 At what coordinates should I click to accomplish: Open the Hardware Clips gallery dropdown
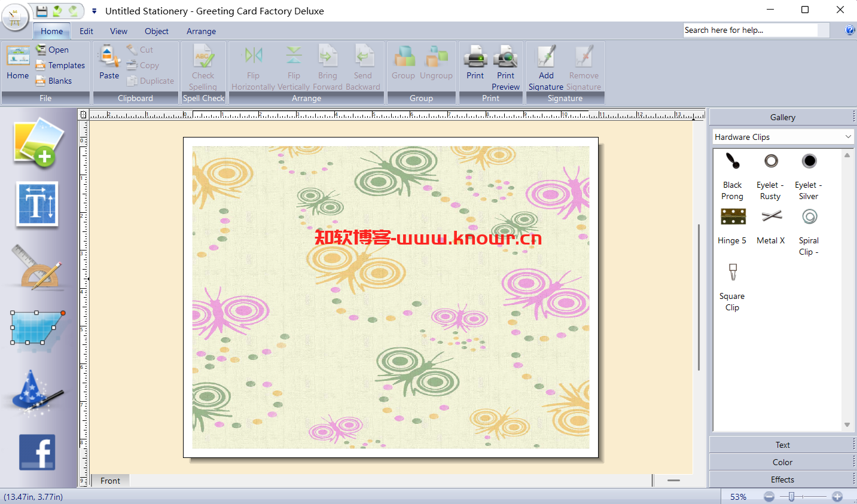click(x=783, y=137)
